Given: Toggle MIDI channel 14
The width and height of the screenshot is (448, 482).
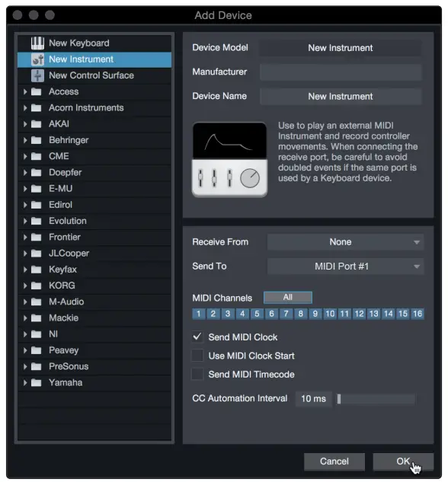Looking at the screenshot, I should coord(388,314).
